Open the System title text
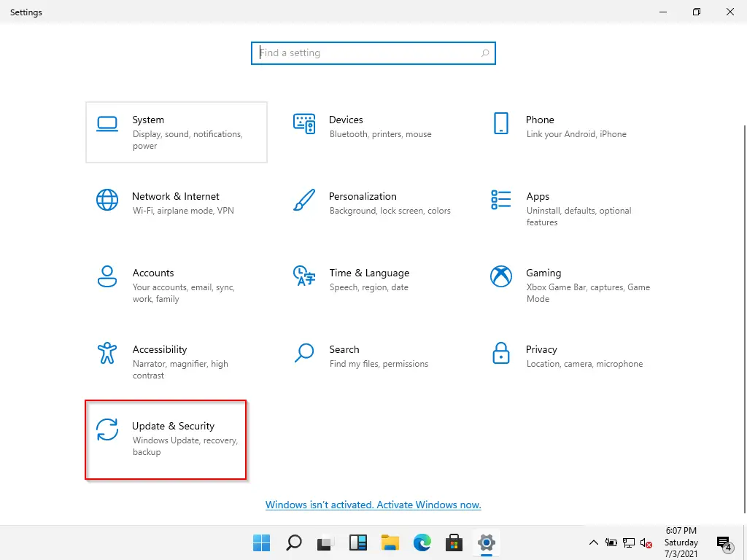 148,120
